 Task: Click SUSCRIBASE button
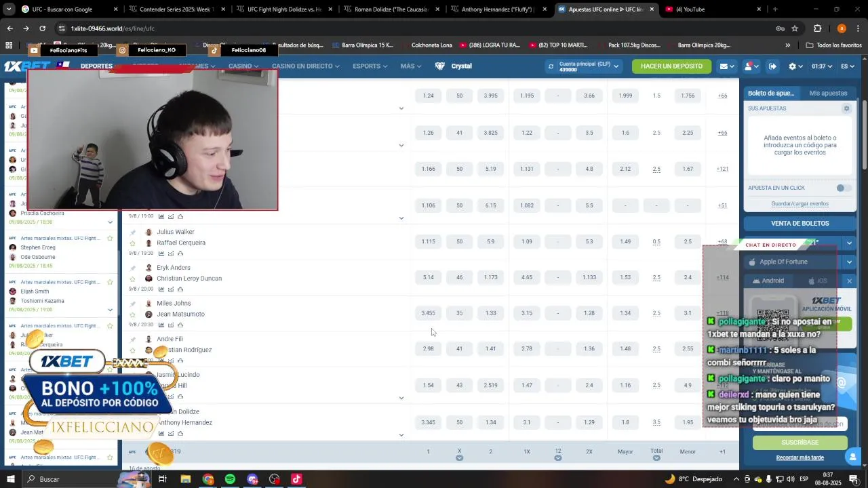click(x=800, y=443)
